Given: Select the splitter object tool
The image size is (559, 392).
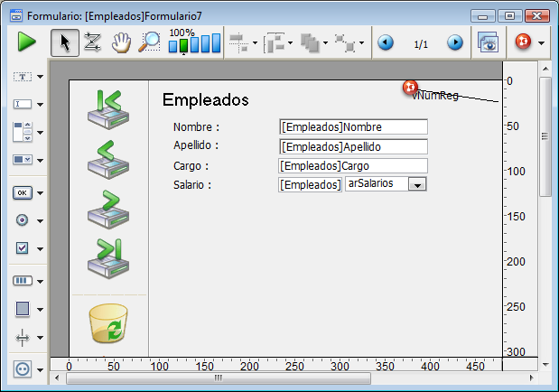Looking at the screenshot, I should pyautogui.click(x=22, y=337).
